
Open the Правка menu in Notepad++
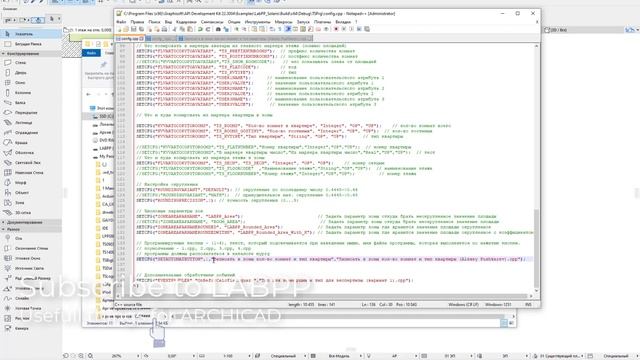(137, 22)
